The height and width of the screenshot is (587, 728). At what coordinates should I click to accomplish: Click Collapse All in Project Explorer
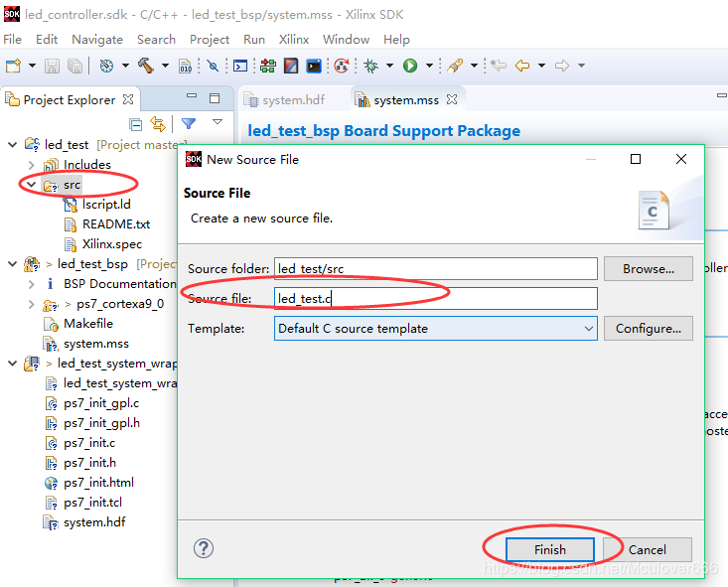[x=136, y=124]
